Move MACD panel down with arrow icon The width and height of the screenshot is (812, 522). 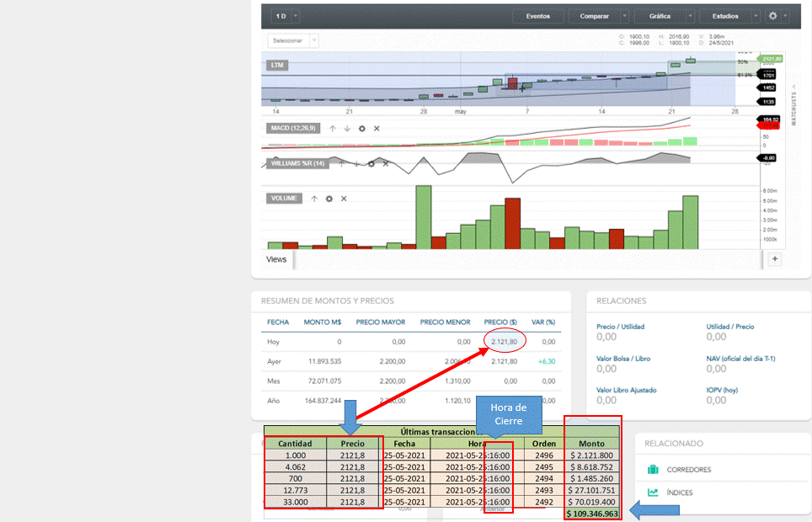coord(347,129)
